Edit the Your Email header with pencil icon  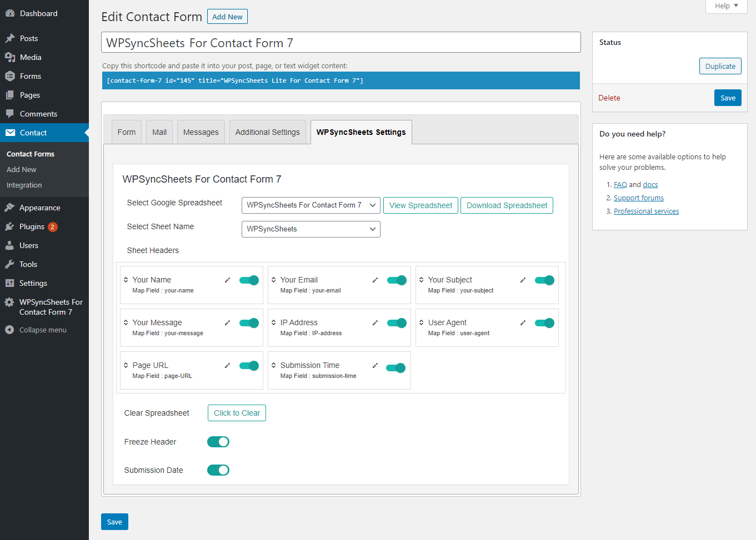click(375, 280)
